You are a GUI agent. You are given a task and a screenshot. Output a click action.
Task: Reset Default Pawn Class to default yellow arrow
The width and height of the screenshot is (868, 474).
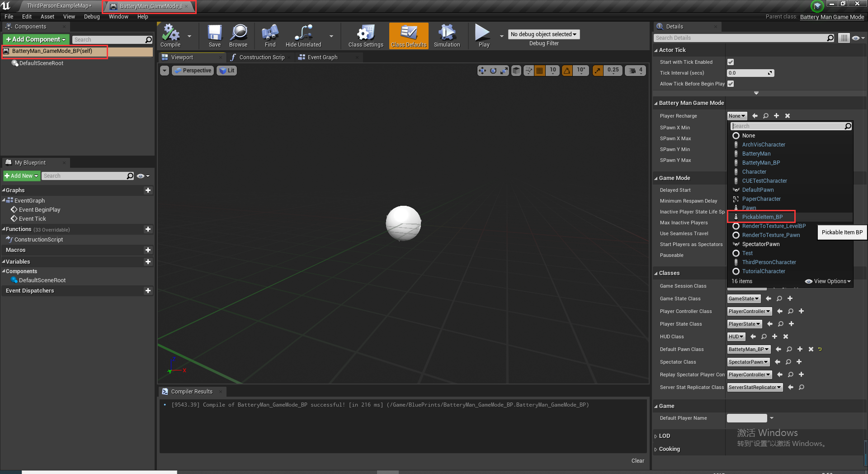(820, 349)
